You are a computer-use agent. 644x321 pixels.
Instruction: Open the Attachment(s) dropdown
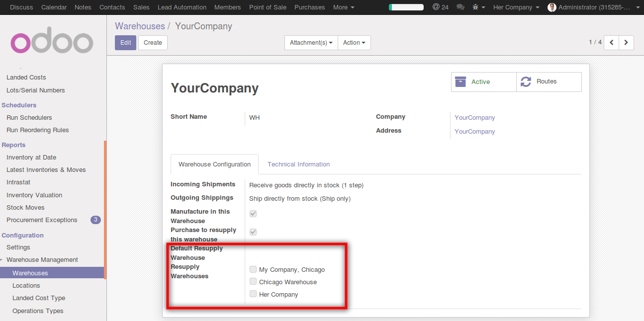point(311,43)
